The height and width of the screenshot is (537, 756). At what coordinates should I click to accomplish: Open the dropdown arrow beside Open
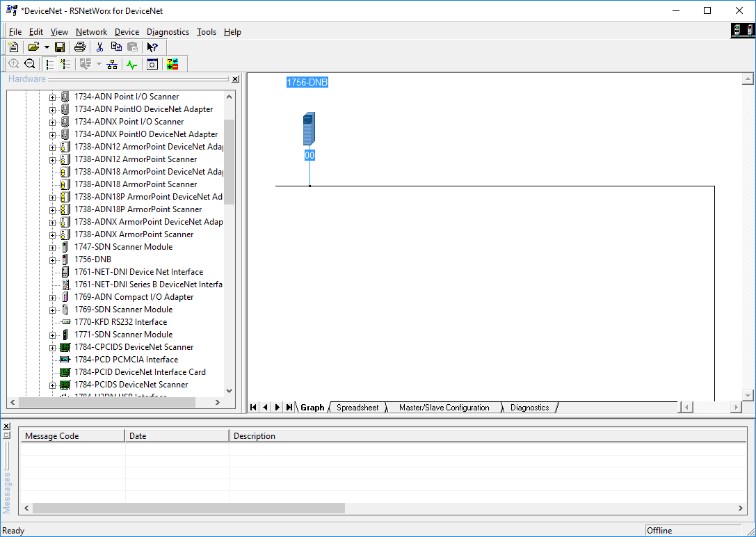tap(47, 47)
